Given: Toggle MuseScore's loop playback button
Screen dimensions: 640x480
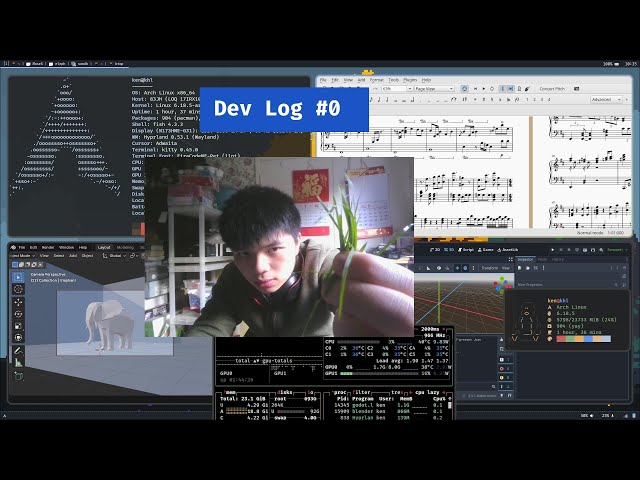Looking at the screenshot, I should [x=492, y=89].
